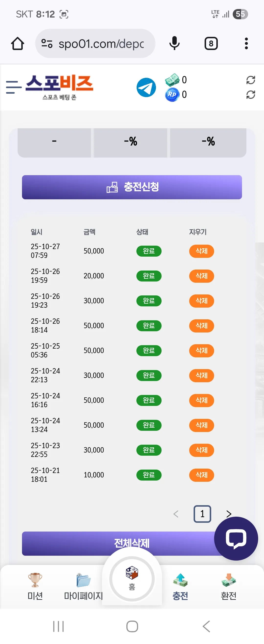The width and height of the screenshot is (264, 644).
Task: Open the browser tab switcher
Action: (x=211, y=43)
